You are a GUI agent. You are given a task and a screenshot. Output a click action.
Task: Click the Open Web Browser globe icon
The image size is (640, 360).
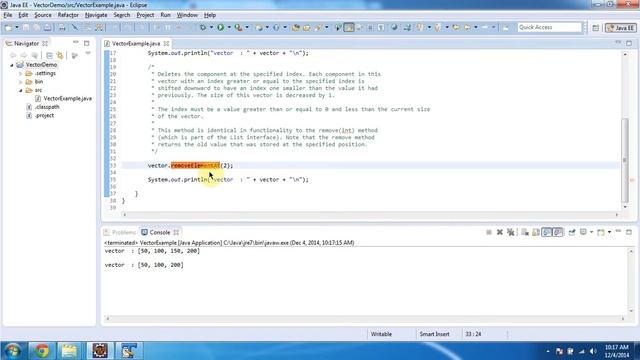click(394, 27)
